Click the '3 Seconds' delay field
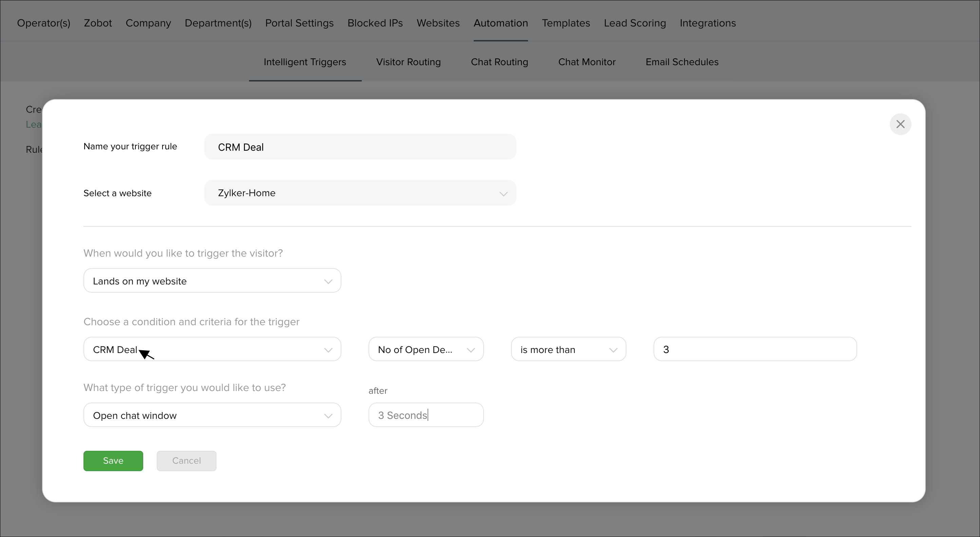 [x=426, y=415]
